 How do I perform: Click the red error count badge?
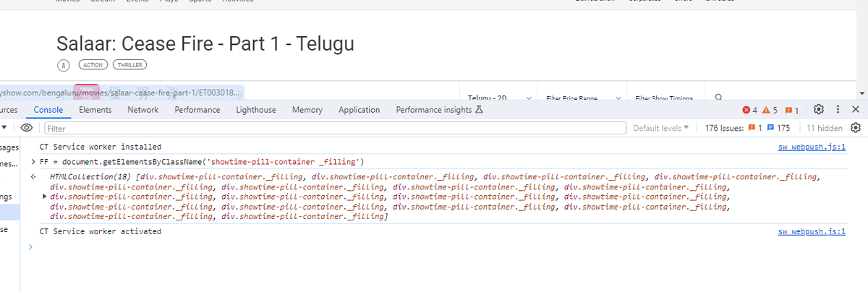(749, 110)
